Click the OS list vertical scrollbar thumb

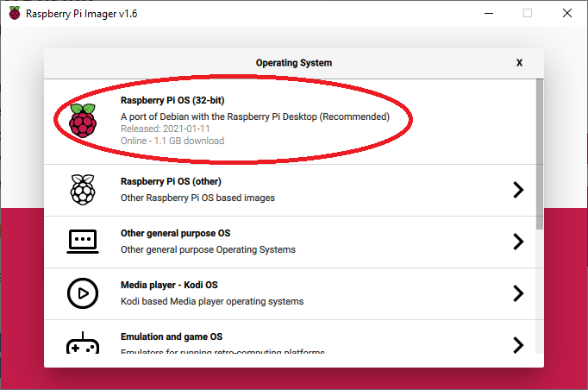(540, 154)
